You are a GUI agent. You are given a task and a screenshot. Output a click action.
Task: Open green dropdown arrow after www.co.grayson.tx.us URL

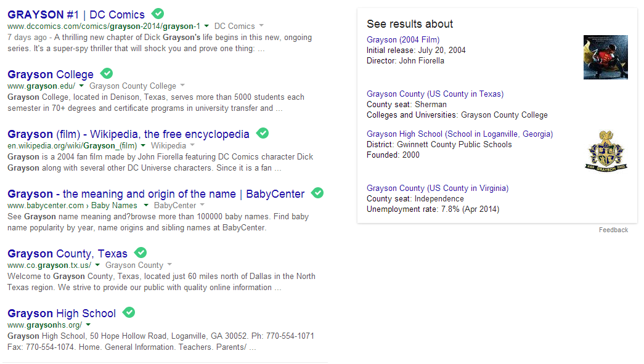coord(97,265)
